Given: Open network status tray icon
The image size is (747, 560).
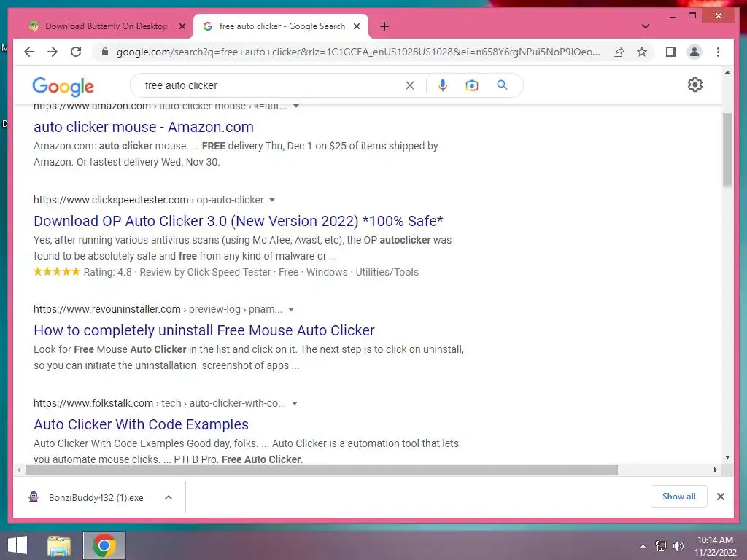Looking at the screenshot, I should tap(661, 546).
